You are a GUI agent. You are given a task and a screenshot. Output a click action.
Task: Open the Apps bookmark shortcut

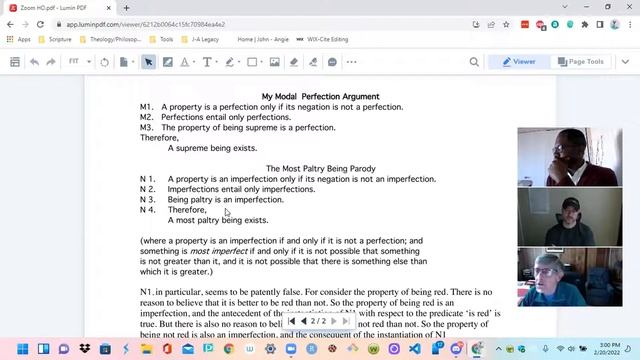19,40
